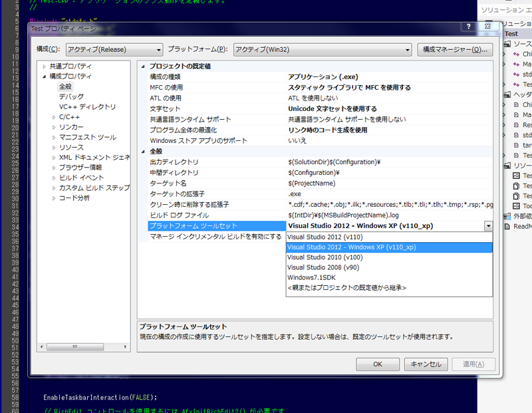Click the ReadM file icon in Solution Explorer

click(x=507, y=227)
